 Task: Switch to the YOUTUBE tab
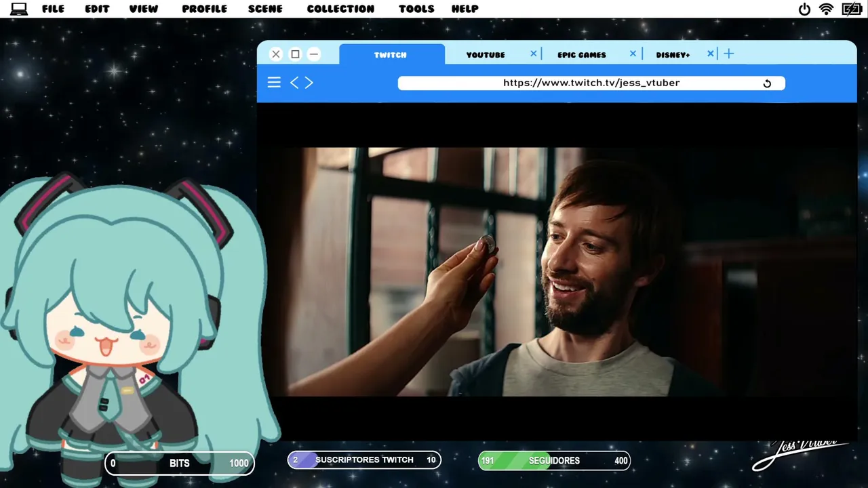486,54
